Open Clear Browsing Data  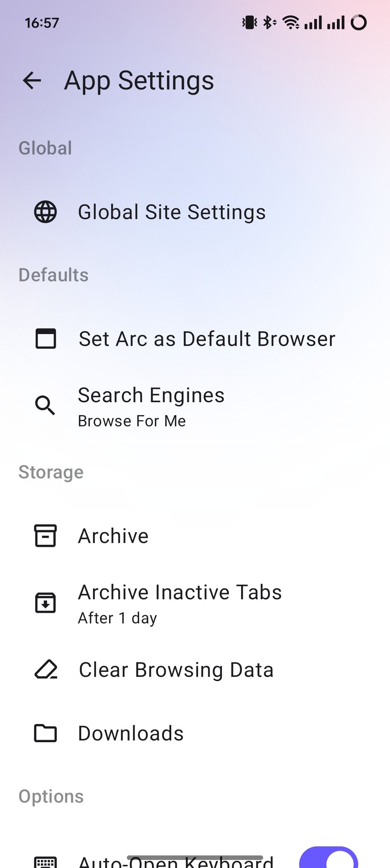coord(176,670)
